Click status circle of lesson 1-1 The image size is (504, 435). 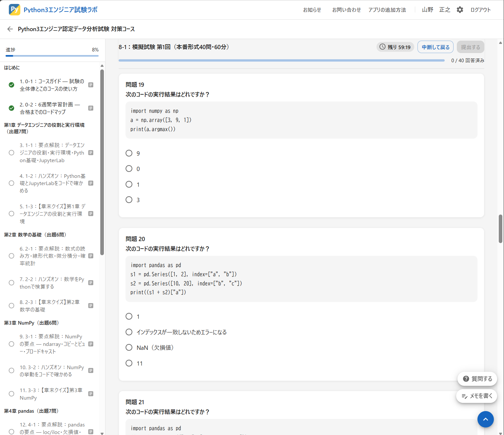click(x=11, y=153)
